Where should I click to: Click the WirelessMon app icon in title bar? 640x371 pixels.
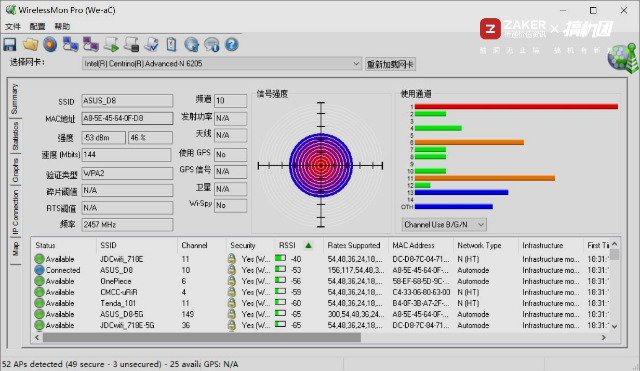coord(11,10)
